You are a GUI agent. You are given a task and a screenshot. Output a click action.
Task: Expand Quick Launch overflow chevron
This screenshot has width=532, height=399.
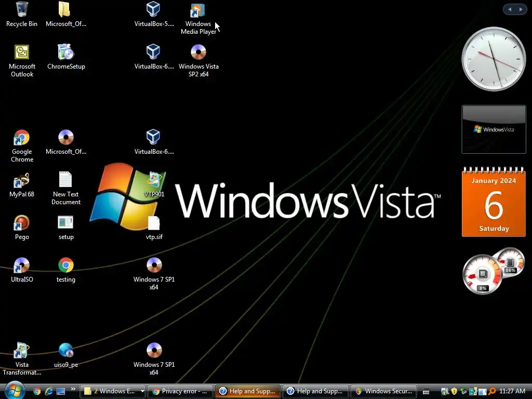(x=73, y=389)
